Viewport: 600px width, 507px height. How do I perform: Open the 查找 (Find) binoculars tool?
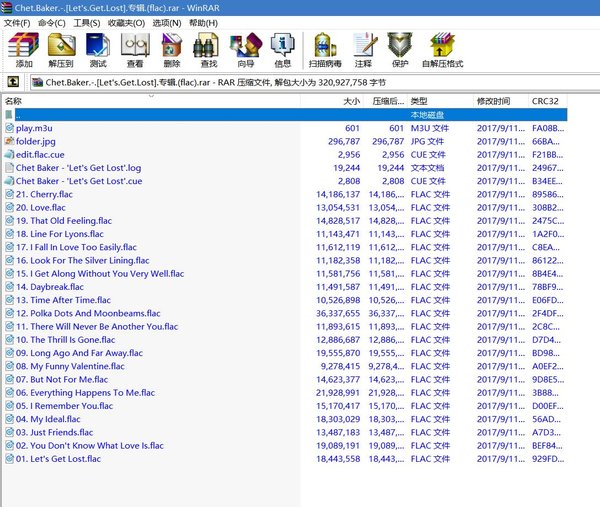click(209, 49)
